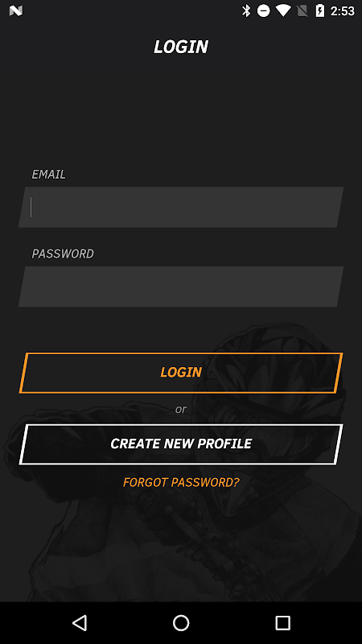
Task: Tap the EMAIL field label
Action: (x=49, y=174)
